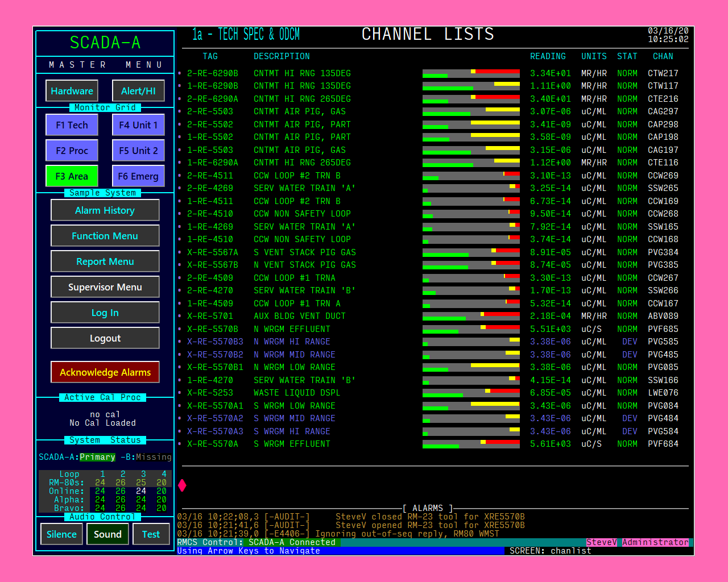Select F4 Unit 1 monitor grid
Image resolution: width=728 pixels, height=582 pixels.
(138, 125)
